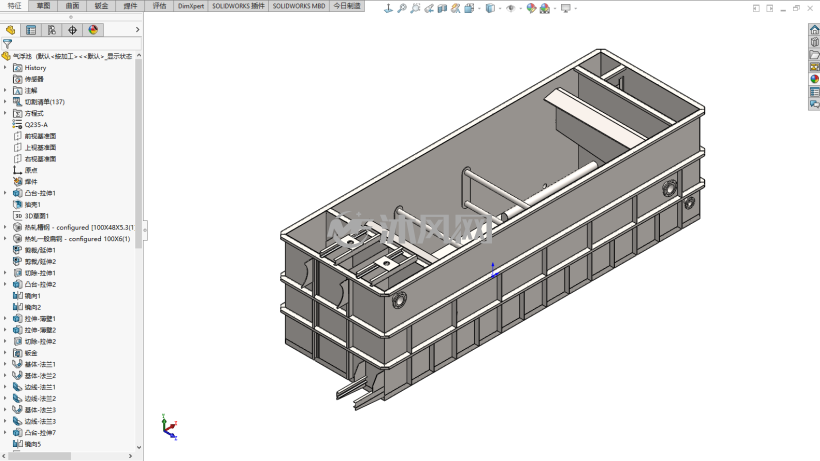Open the SOLIDWORKS Resources home icon in task pane
This screenshot has height=461, width=820.
pyautogui.click(x=814, y=30)
